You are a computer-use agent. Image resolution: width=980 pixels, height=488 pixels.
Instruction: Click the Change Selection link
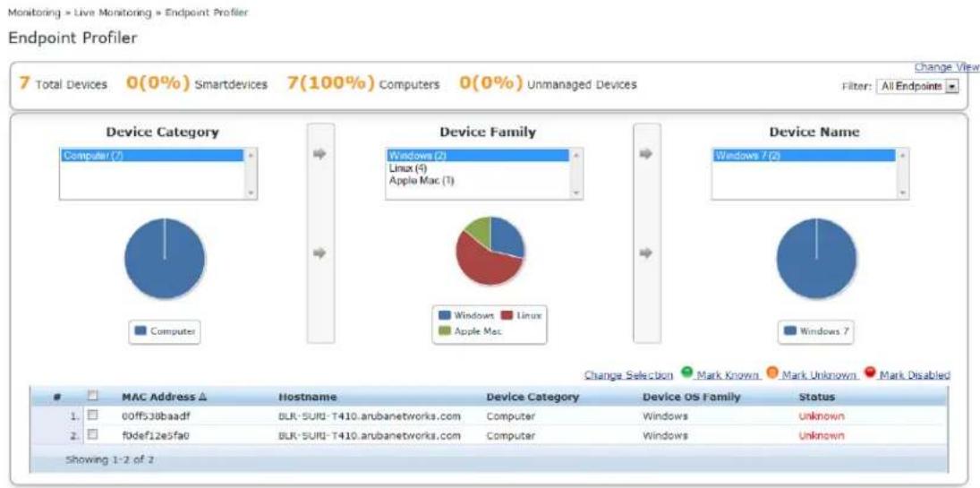(629, 375)
